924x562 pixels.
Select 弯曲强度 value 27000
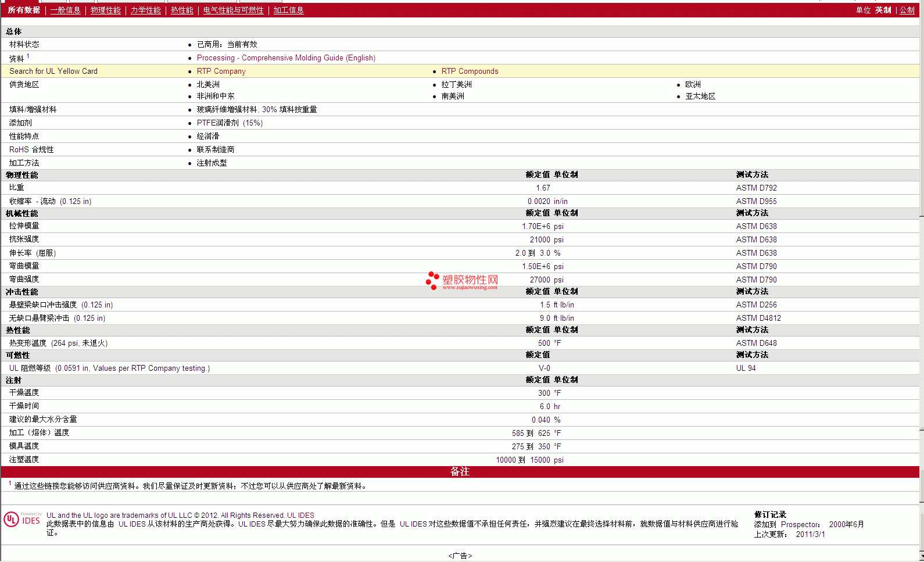point(540,280)
